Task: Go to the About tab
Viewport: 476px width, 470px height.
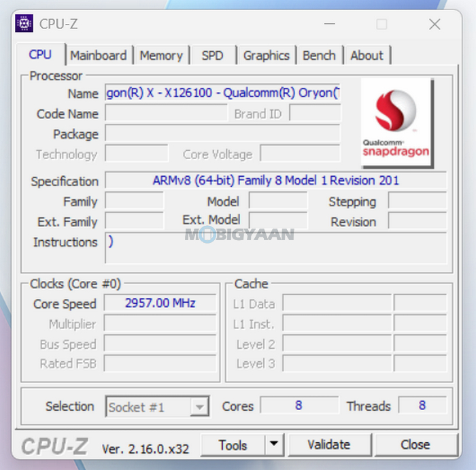Action: click(x=367, y=56)
